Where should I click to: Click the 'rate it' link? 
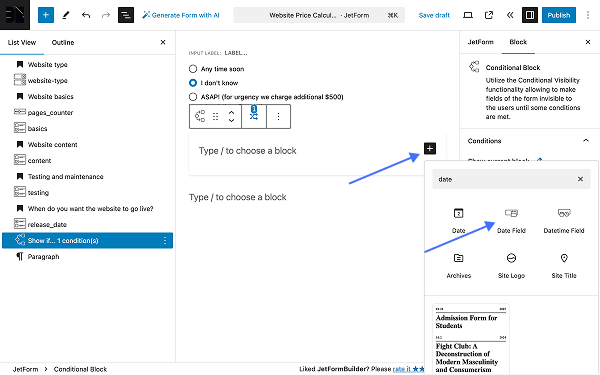tap(402, 369)
